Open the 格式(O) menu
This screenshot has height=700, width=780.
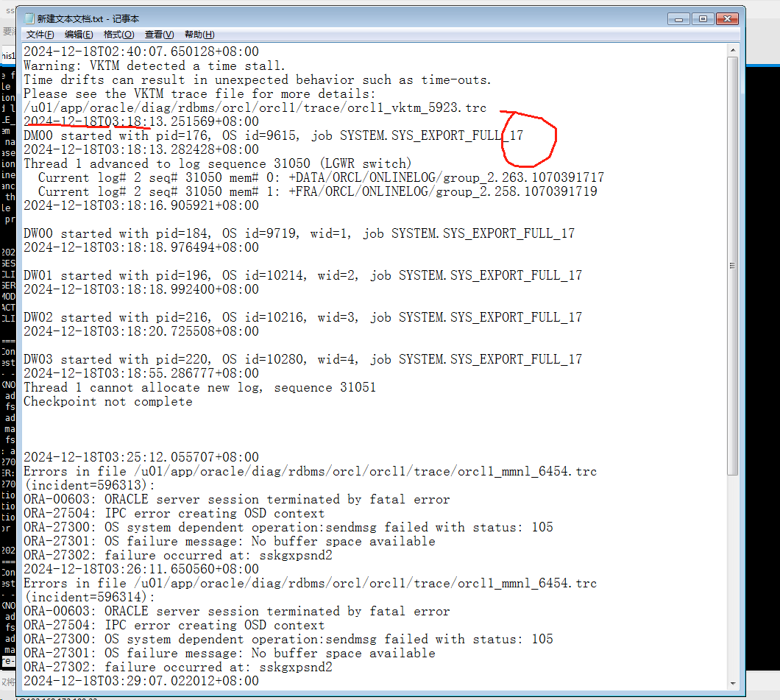click(119, 35)
